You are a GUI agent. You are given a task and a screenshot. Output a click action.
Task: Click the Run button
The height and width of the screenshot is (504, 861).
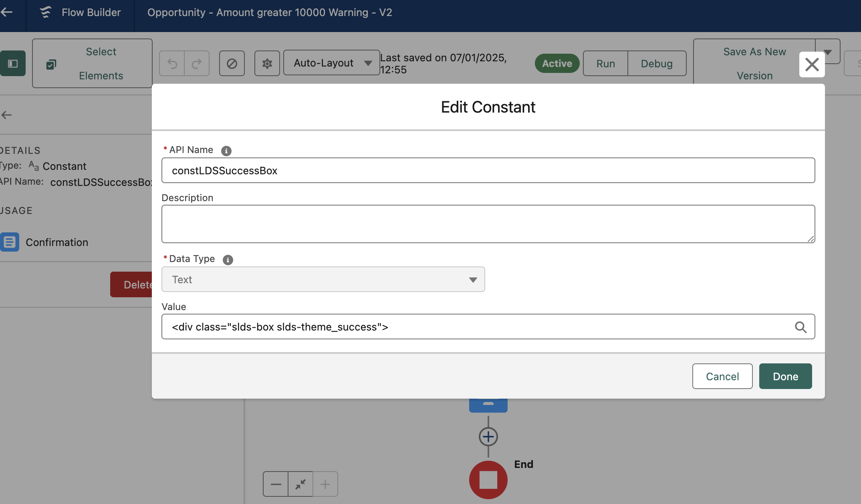605,63
